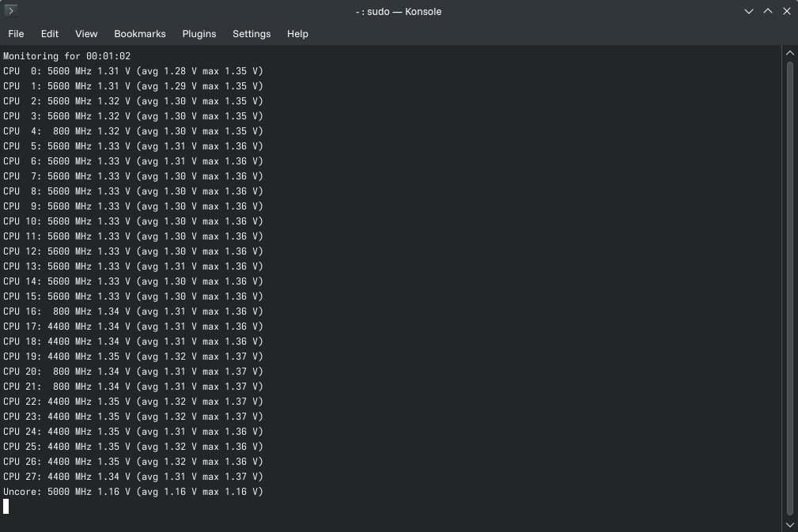Click the CPU 0 row
This screenshot has width=798, height=532.
(133, 70)
